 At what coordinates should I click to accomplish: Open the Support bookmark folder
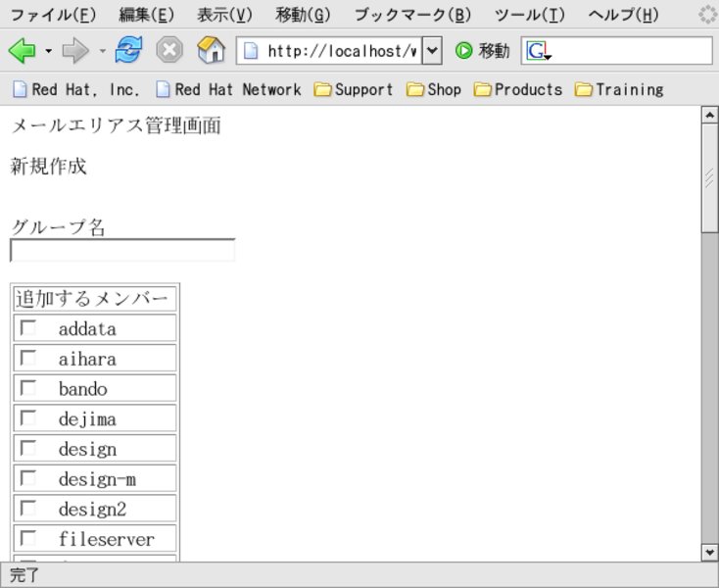pyautogui.click(x=354, y=89)
